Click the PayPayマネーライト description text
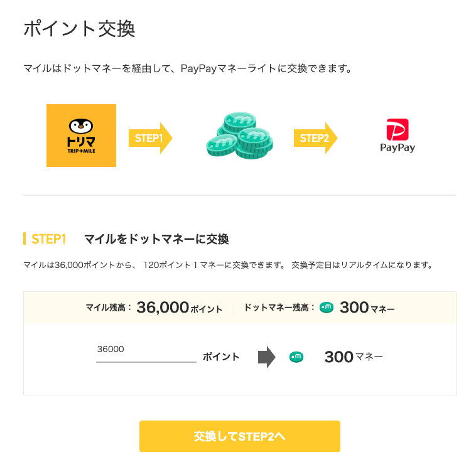This screenshot has height=467, width=476. 187,68
